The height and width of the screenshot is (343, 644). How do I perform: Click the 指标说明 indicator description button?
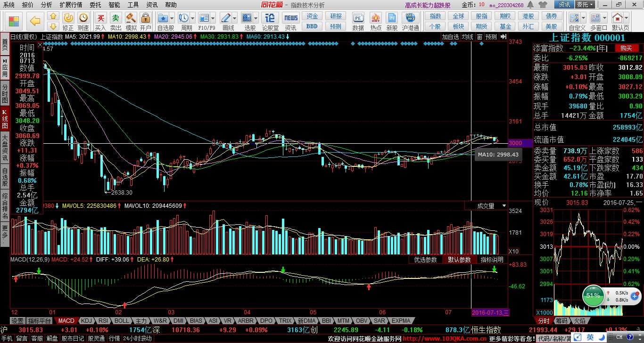tap(492, 260)
